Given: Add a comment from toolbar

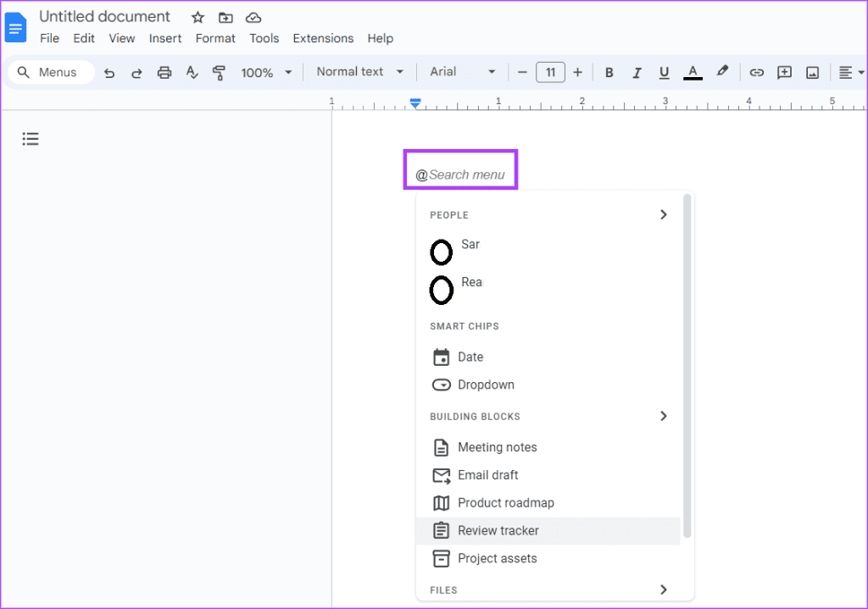Looking at the screenshot, I should pyautogui.click(x=784, y=73).
